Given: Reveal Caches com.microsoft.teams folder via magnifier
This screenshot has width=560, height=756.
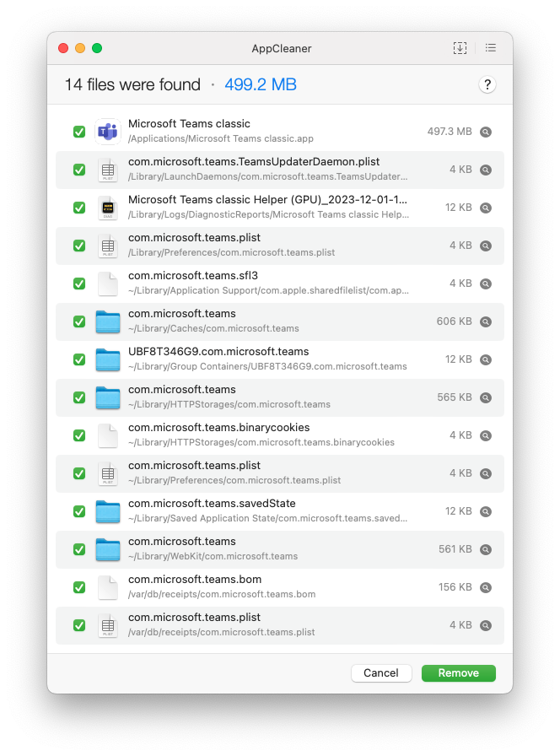Looking at the screenshot, I should pos(486,321).
